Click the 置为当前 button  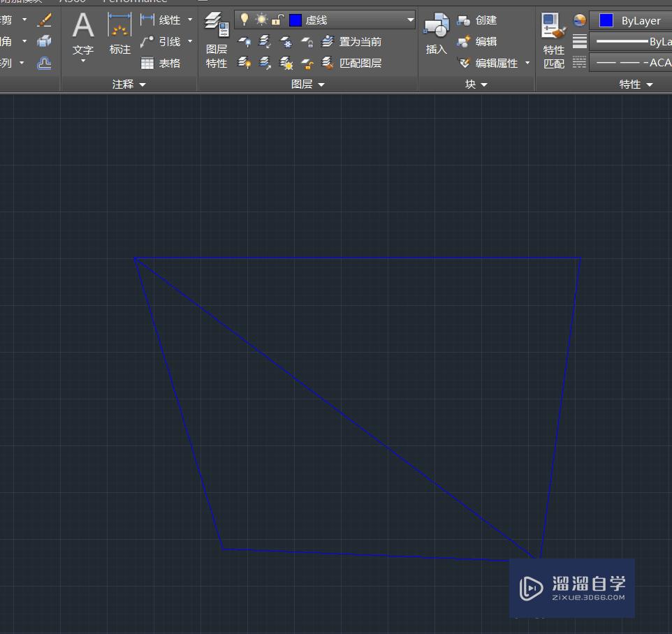click(354, 41)
